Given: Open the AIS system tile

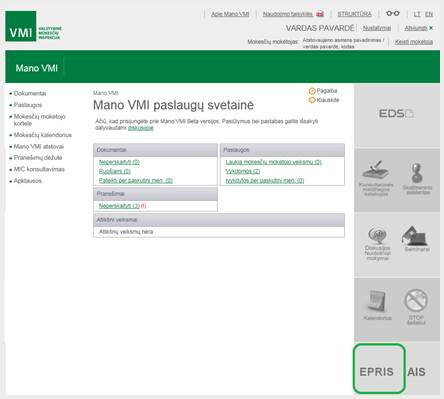Looking at the screenshot, I should pos(416,372).
